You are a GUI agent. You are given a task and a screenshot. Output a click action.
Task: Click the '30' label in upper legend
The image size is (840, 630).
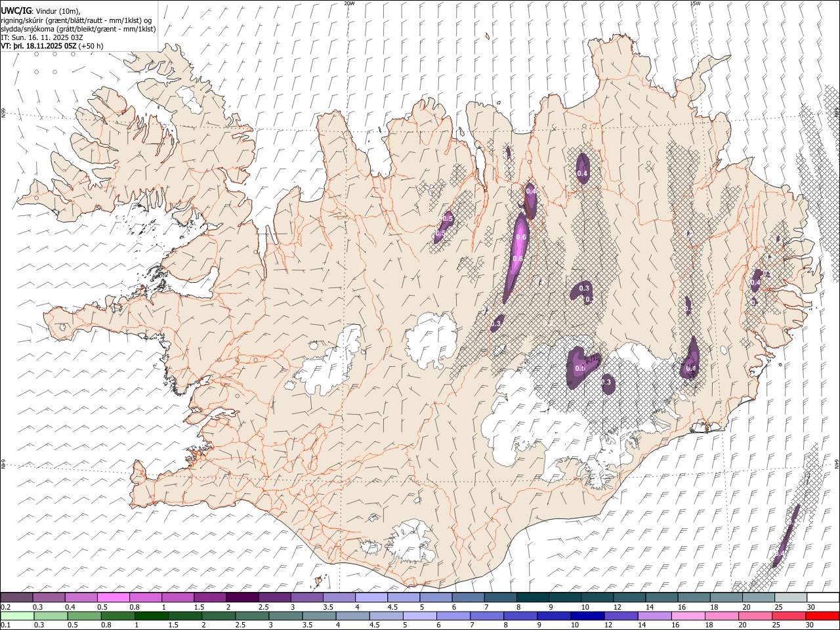coord(810,606)
